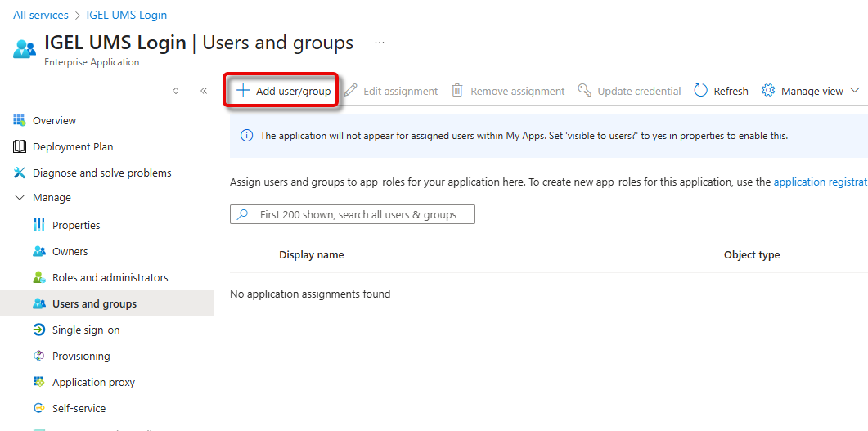Go to Self-service menu item
This screenshot has width=868, height=431.
(79, 408)
